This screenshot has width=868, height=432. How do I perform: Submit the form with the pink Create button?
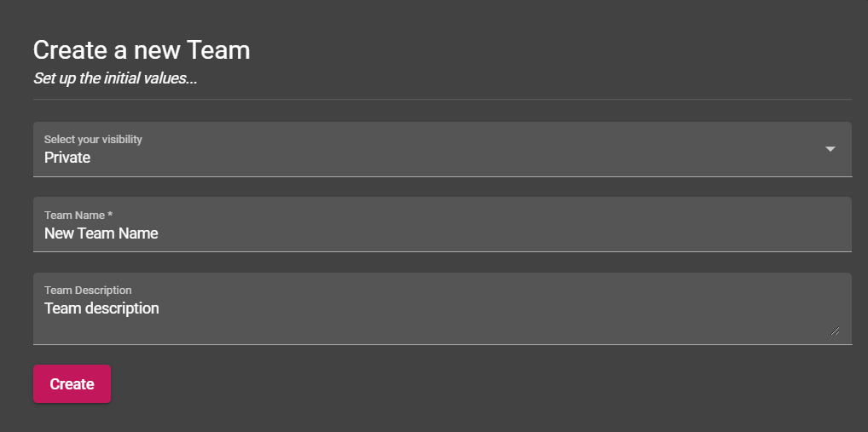[x=72, y=384]
